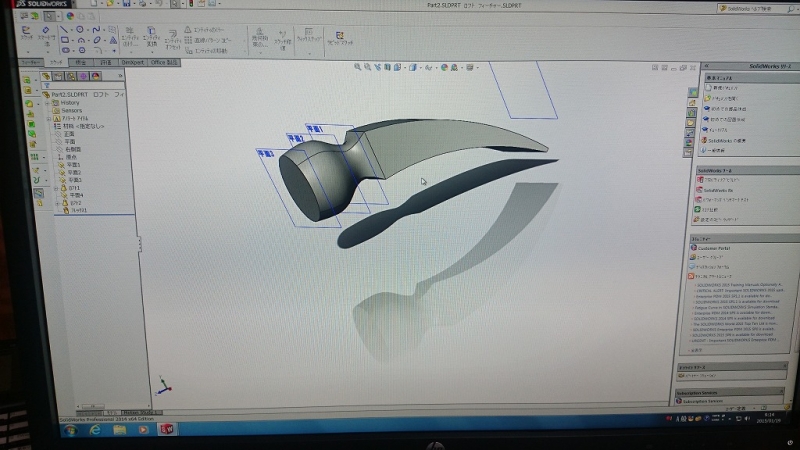
Task: Select the Sensors item in feature tree
Action: click(70, 109)
